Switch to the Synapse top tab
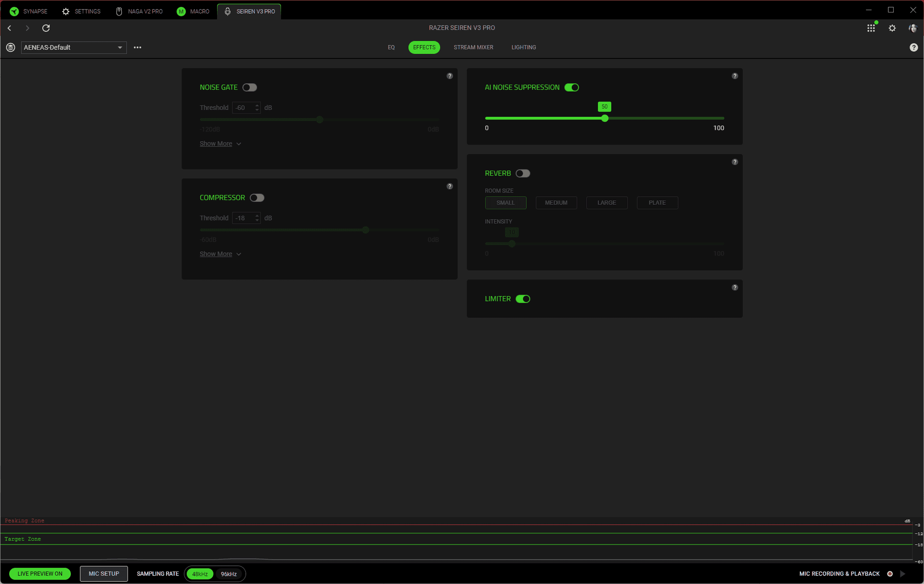This screenshot has height=584, width=924. [28, 11]
